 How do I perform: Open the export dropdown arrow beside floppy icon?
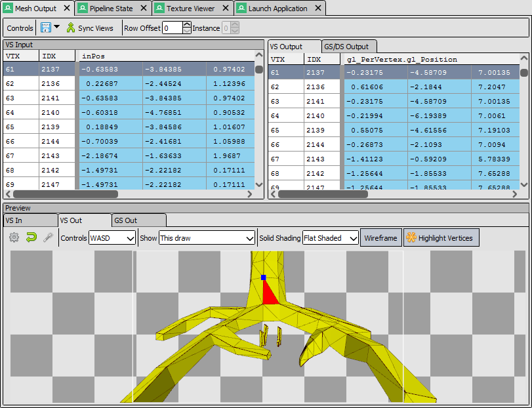pyautogui.click(x=56, y=27)
